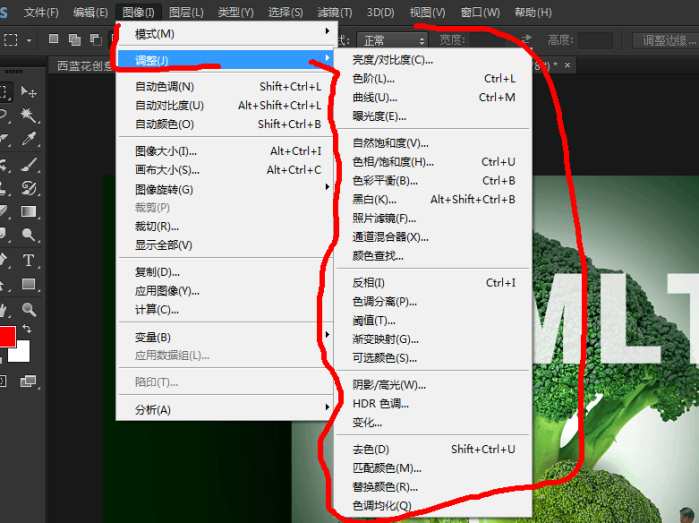The height and width of the screenshot is (523, 699).
Task: Choose Add to Selection mode
Action: coord(74,40)
